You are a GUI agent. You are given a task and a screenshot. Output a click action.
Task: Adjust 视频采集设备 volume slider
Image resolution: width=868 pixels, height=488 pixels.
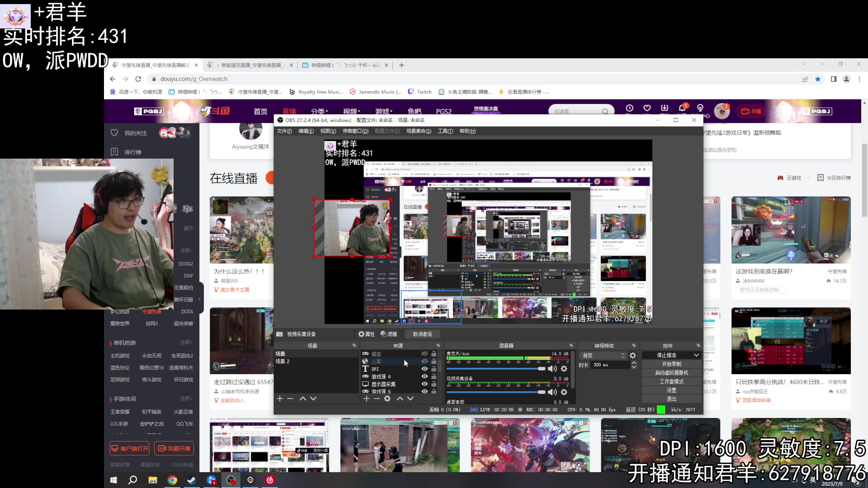(x=496, y=392)
